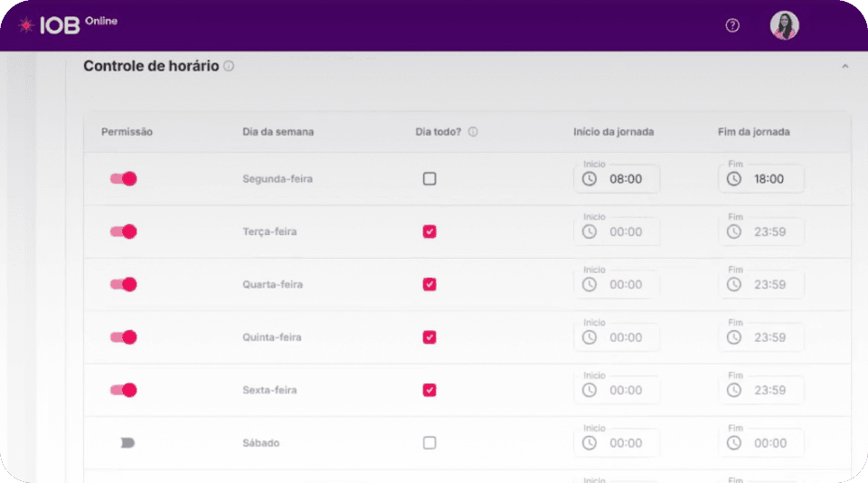This screenshot has width=868, height=483.
Task: Uncheck Dia todo box for Sexta-feira
Action: click(x=429, y=390)
